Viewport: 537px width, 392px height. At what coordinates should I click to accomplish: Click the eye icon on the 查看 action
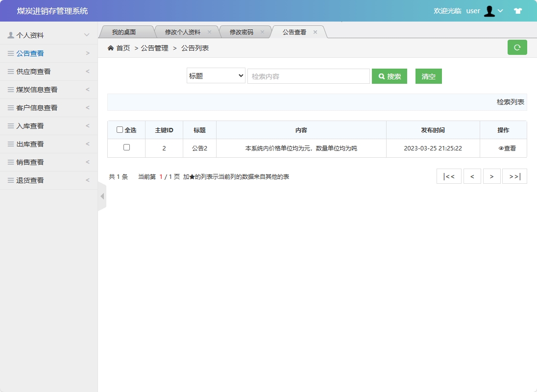500,148
